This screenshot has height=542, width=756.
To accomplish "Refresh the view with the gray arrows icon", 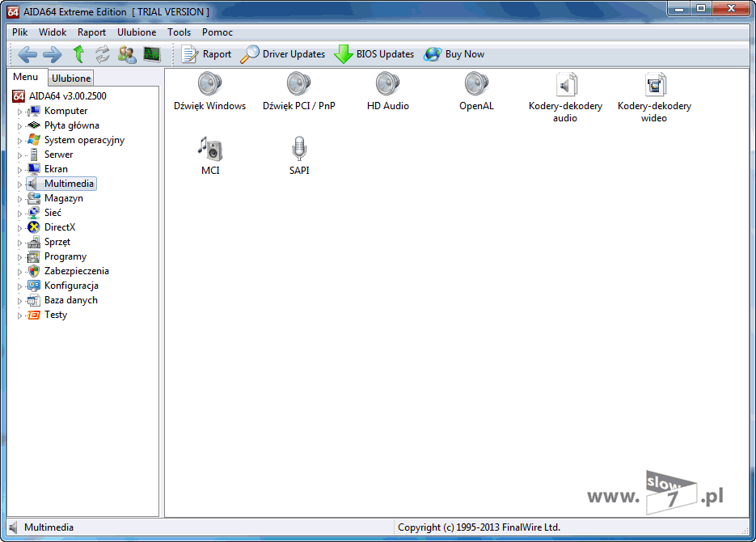I will coord(102,54).
